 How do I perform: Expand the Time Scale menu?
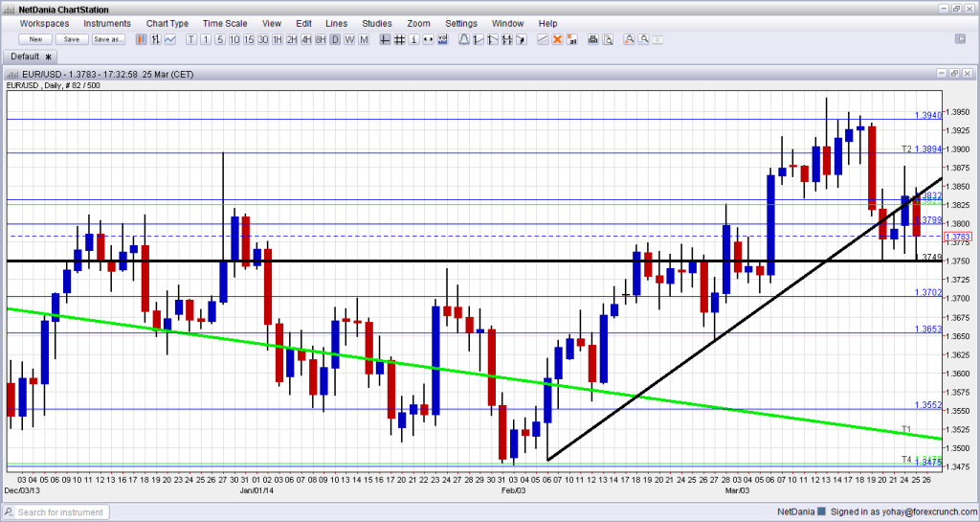[x=224, y=23]
